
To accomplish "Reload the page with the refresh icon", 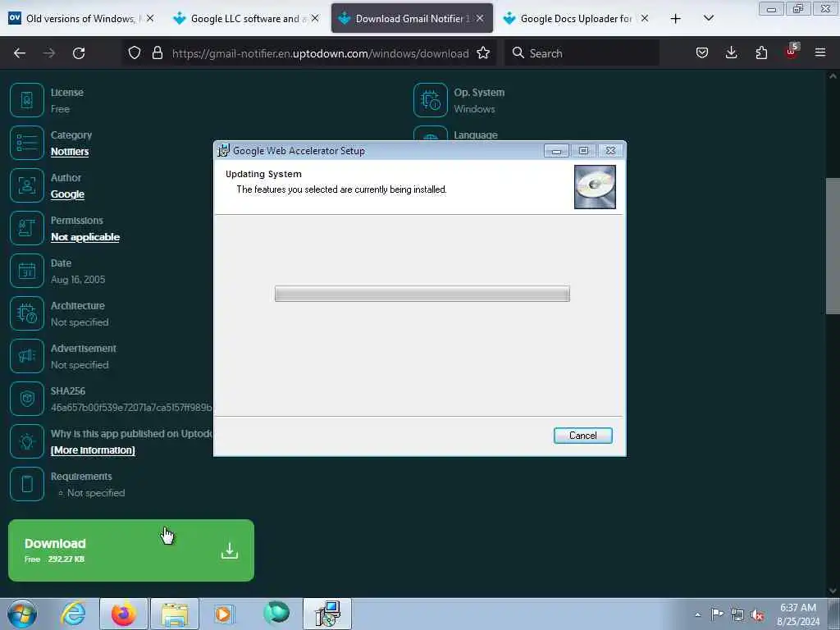I will (79, 53).
